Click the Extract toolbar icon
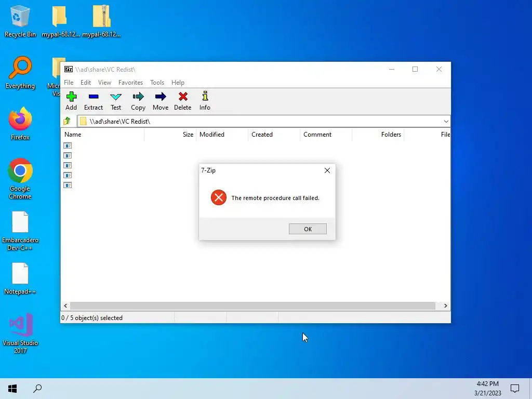The height and width of the screenshot is (399, 532). (x=94, y=97)
